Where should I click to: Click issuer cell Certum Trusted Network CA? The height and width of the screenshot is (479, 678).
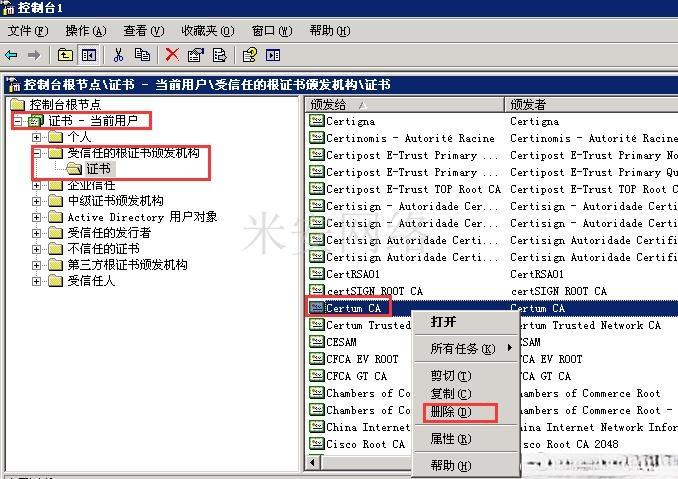point(590,325)
